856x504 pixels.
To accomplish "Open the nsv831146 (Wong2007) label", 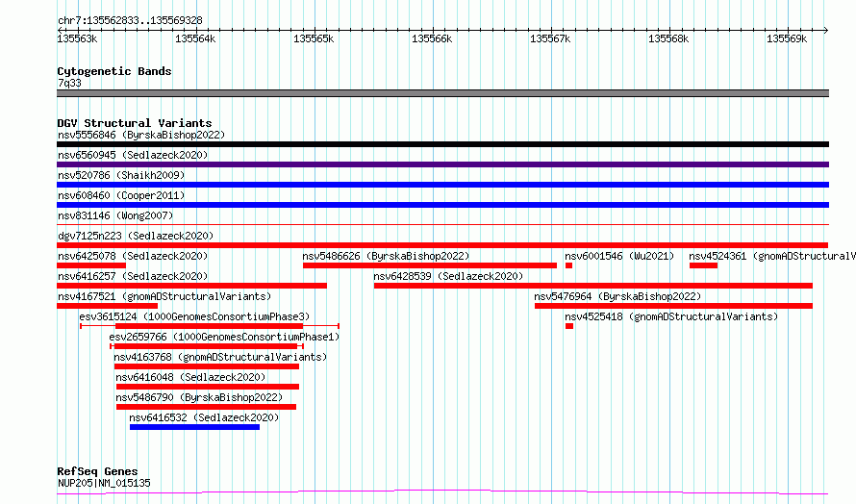I will point(115,215).
